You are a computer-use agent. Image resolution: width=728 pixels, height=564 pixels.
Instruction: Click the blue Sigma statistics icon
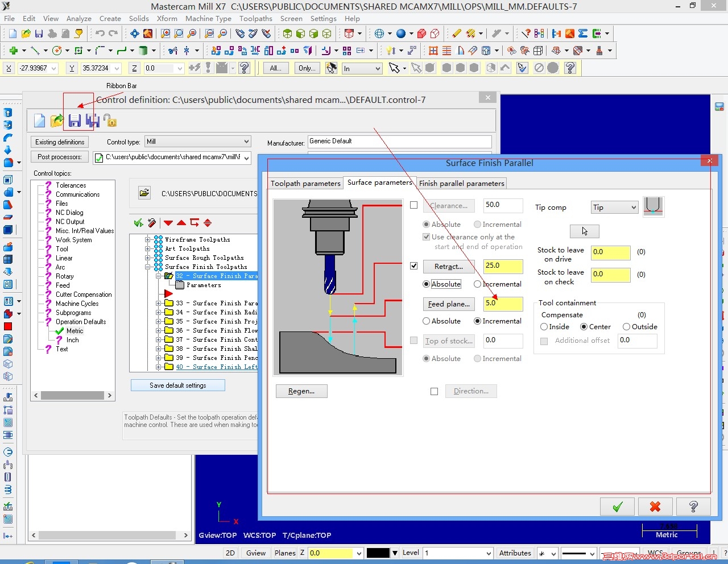pyautogui.click(x=583, y=34)
